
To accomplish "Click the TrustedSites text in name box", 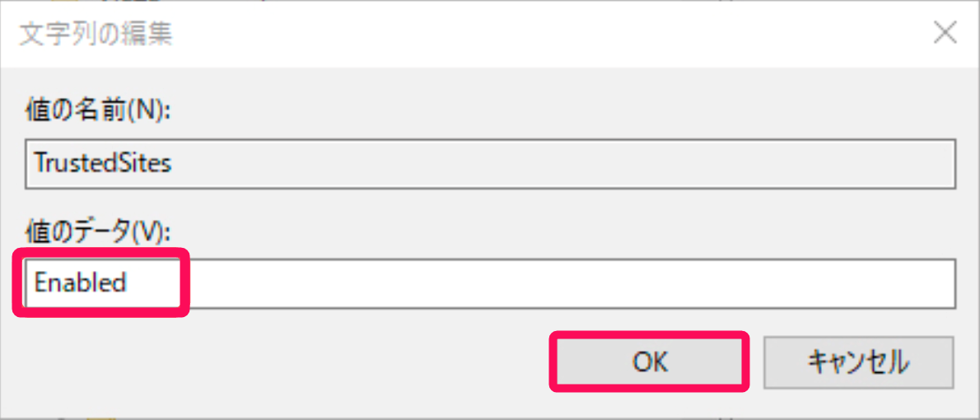I will 102,164.
